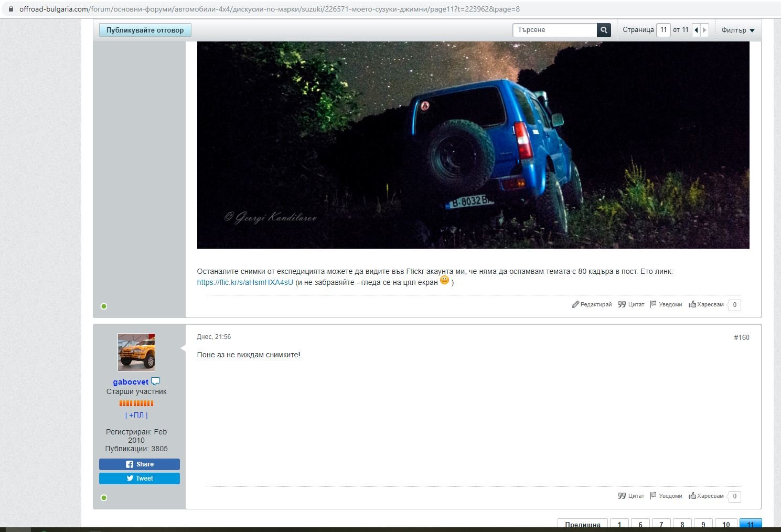The height and width of the screenshot is (532, 781).
Task: Go to previous page arrow
Action: point(696,30)
